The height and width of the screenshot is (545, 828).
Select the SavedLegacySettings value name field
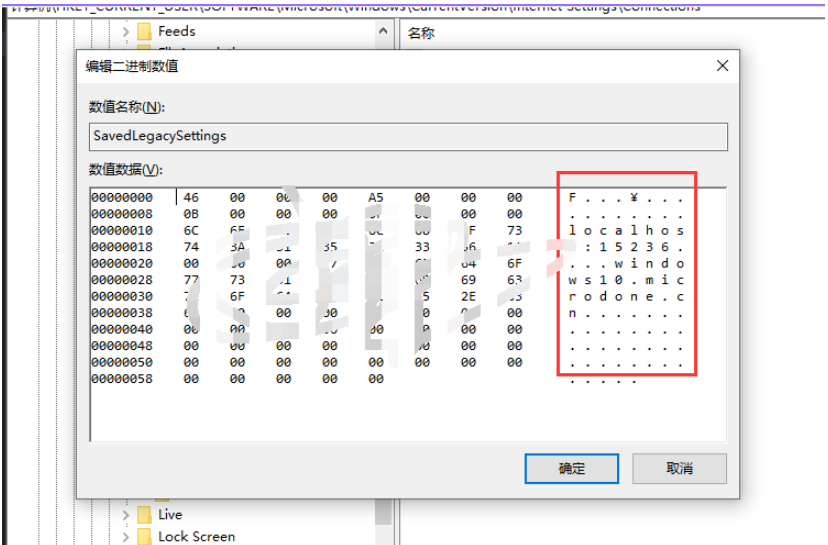point(408,137)
